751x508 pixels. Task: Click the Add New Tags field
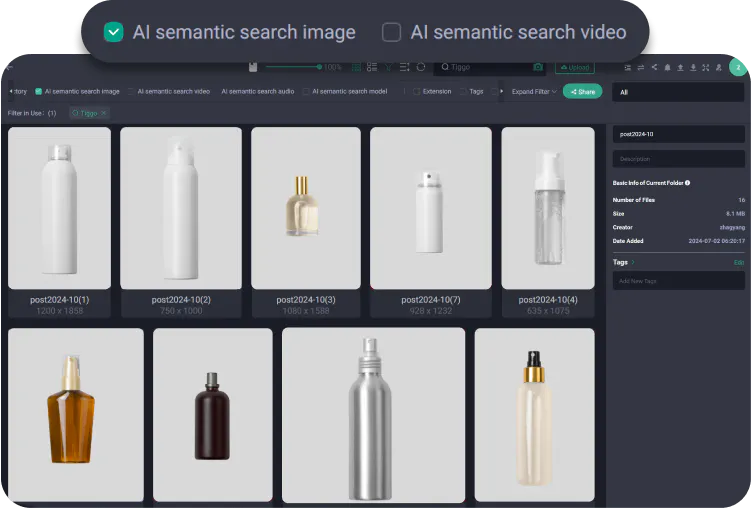point(678,281)
